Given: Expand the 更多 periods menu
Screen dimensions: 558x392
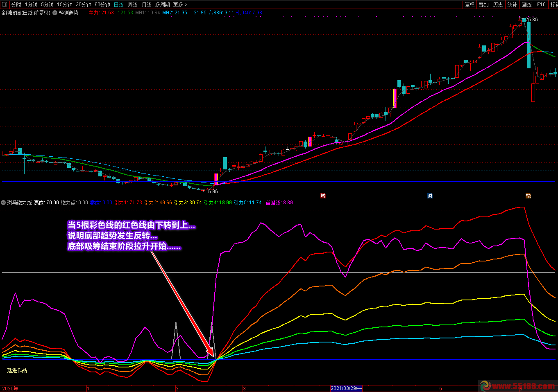Looking at the screenshot, I should [180, 5].
